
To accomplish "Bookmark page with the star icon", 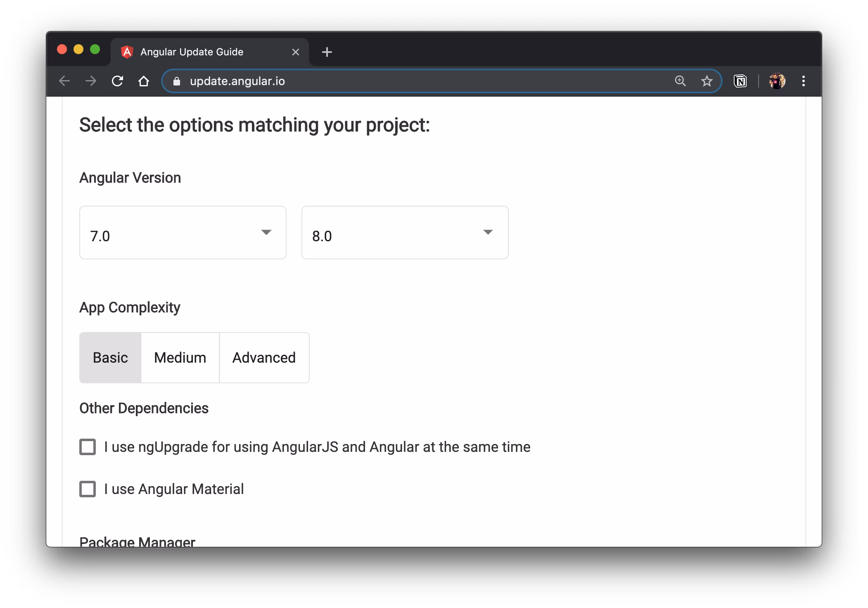I will pos(707,81).
